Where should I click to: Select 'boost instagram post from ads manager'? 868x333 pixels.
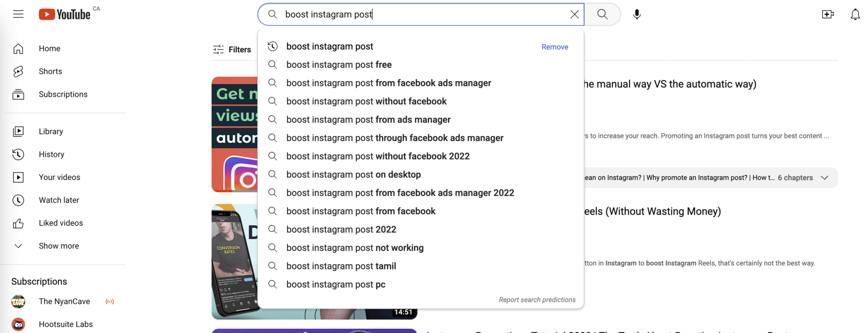pyautogui.click(x=420, y=120)
